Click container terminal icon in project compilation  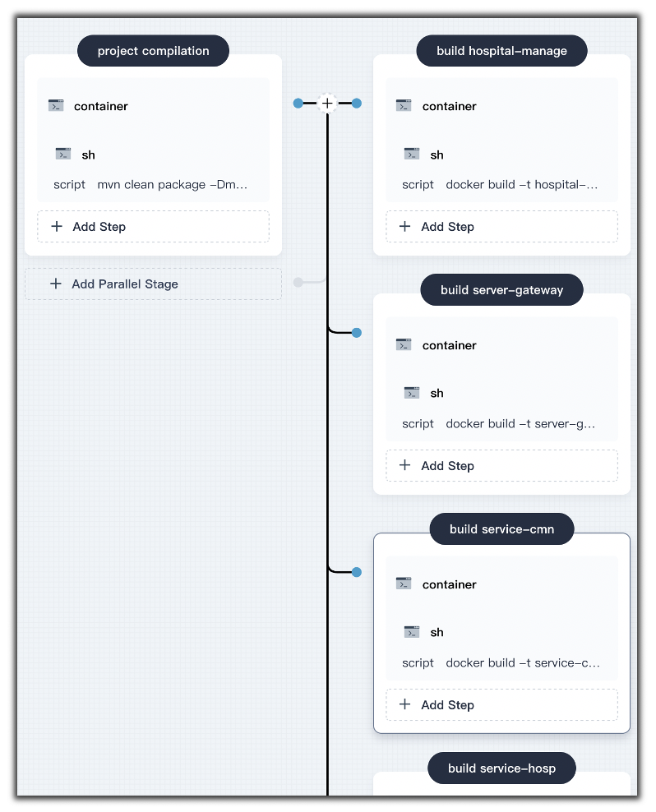56,106
